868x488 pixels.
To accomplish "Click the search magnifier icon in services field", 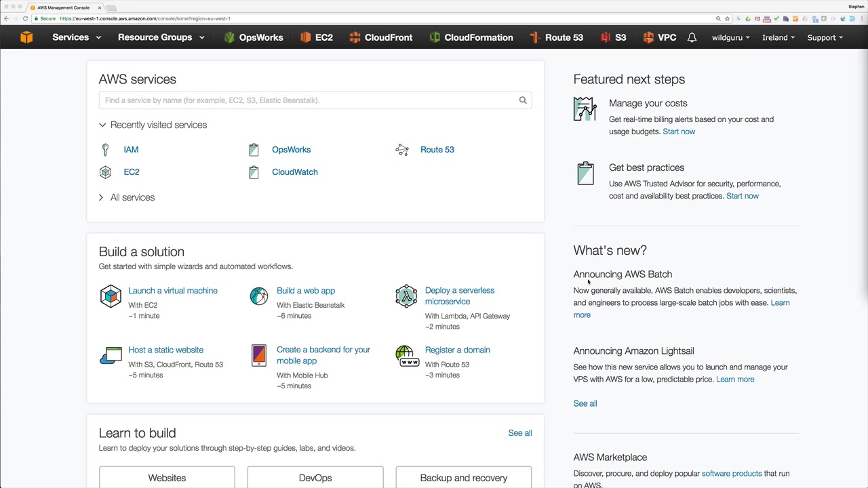I will 523,100.
